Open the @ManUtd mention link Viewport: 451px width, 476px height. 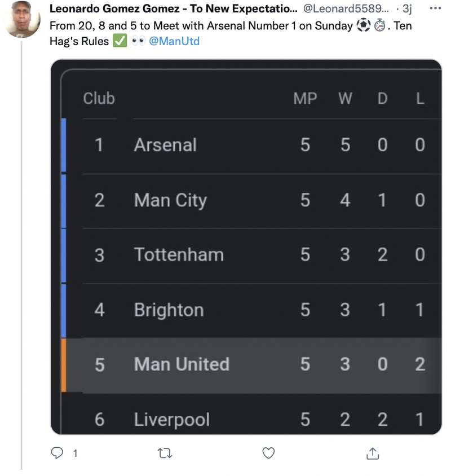174,41
